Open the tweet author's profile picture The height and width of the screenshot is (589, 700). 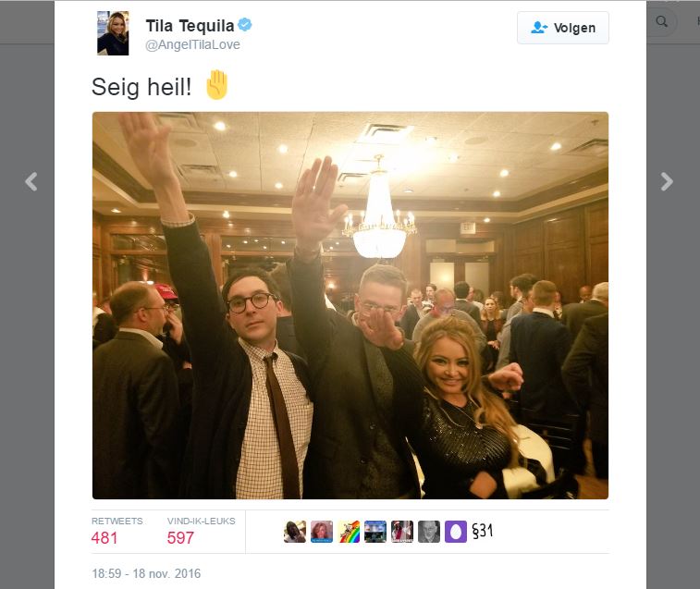(113, 33)
